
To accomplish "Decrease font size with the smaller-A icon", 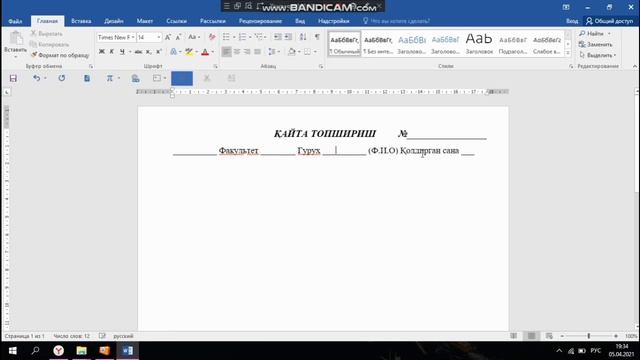I will click(178, 37).
